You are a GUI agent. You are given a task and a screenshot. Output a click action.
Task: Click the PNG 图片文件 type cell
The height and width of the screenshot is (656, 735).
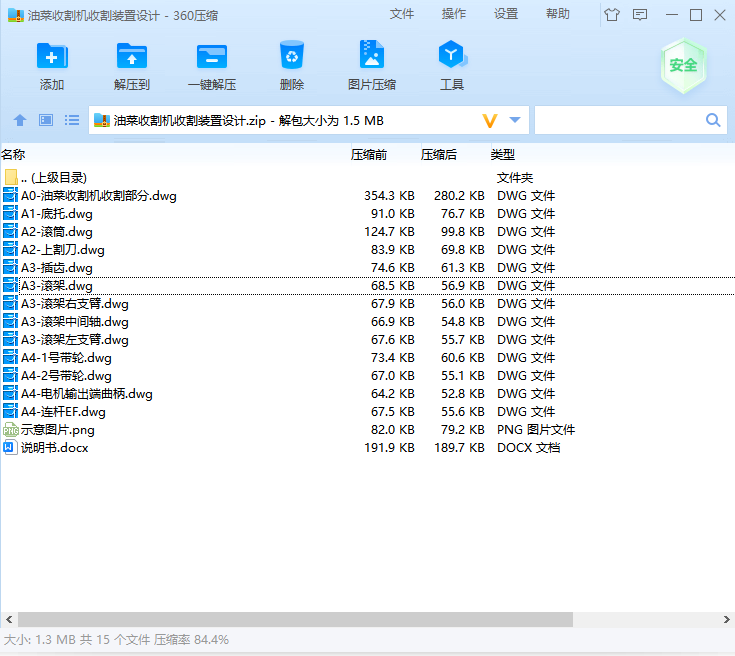[x=536, y=430]
